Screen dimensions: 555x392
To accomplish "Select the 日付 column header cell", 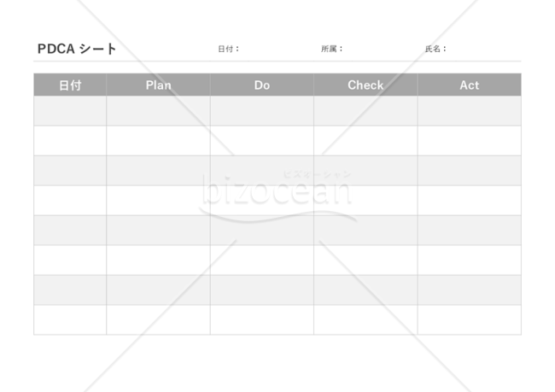I will coord(70,85).
